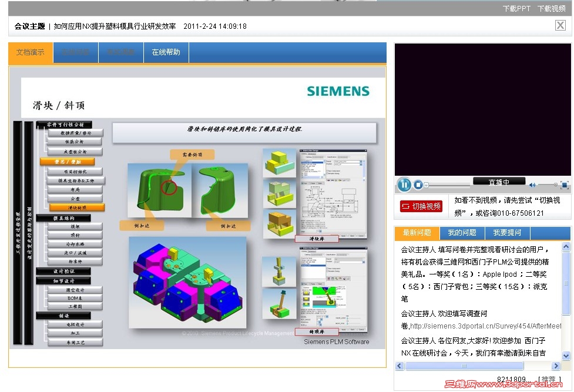Click the vertical chat scrollbar thumb
The image size is (574, 392).
tap(566, 283)
